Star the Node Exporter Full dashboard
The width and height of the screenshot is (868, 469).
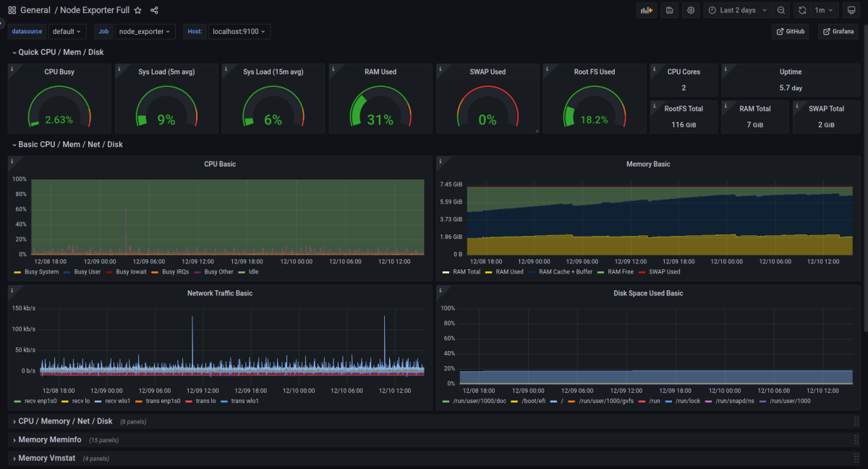(x=138, y=10)
